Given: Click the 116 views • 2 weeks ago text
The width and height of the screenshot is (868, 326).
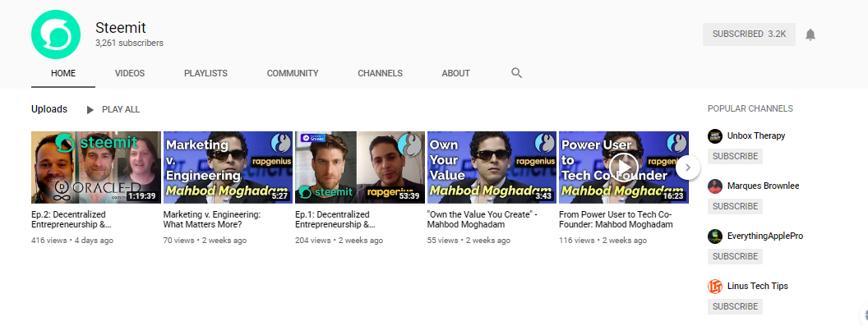Looking at the screenshot, I should pyautogui.click(x=603, y=241).
